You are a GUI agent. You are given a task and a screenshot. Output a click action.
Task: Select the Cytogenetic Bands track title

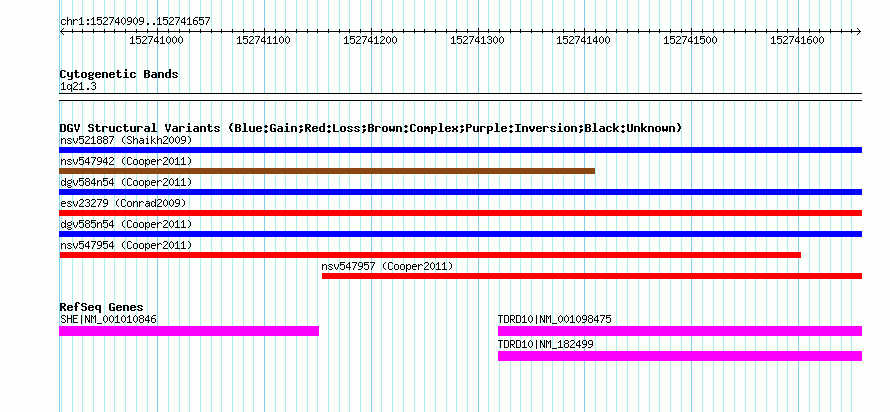119,74
